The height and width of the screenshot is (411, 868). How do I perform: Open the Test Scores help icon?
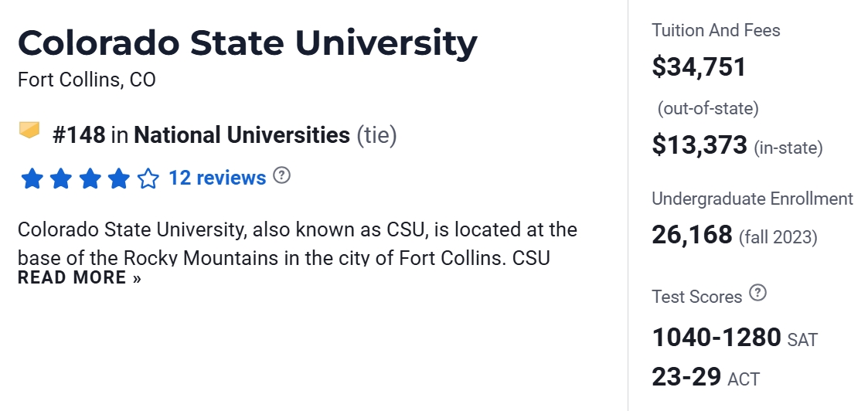[x=758, y=293]
